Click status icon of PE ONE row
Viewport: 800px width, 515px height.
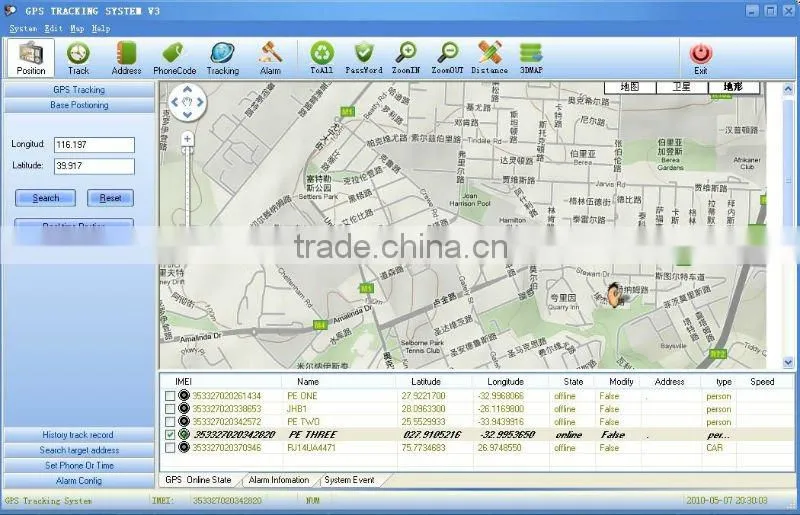pos(184,396)
